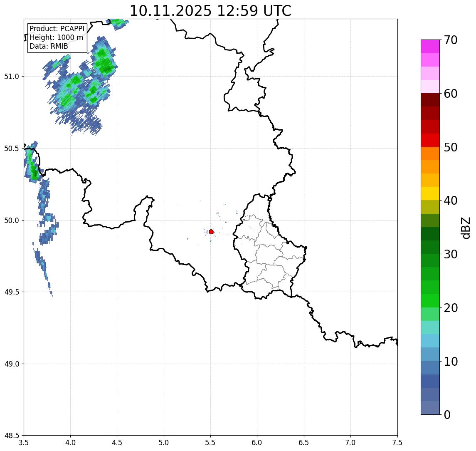Image resolution: width=476 pixels, height=451 pixels.
Task: Click the red radar location marker
Action: click(211, 232)
